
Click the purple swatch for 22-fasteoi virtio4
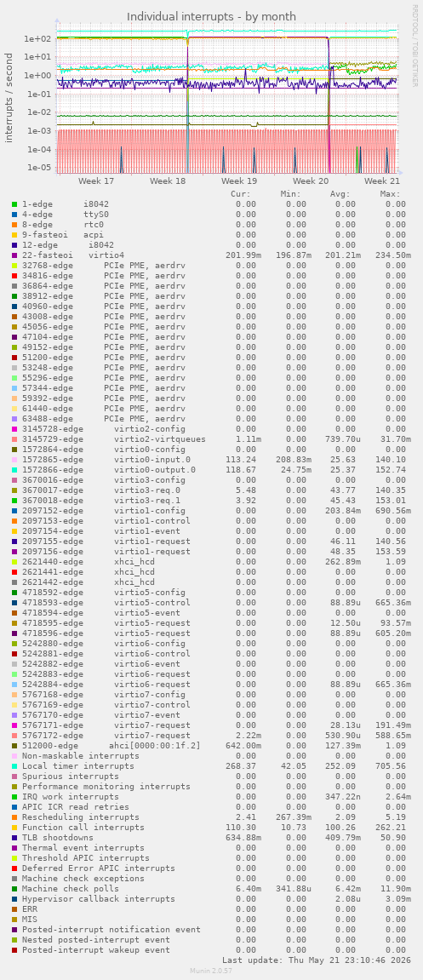(x=14, y=255)
